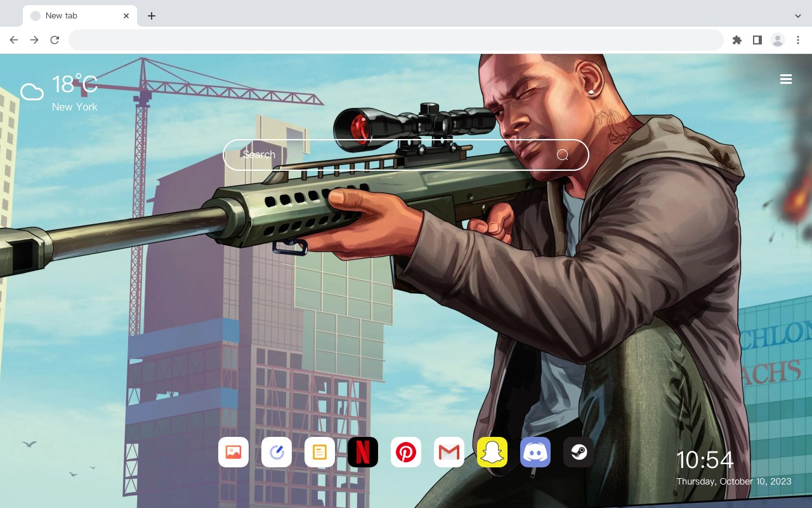Go back to the previous page
This screenshot has height=508, width=812.
click(14, 40)
